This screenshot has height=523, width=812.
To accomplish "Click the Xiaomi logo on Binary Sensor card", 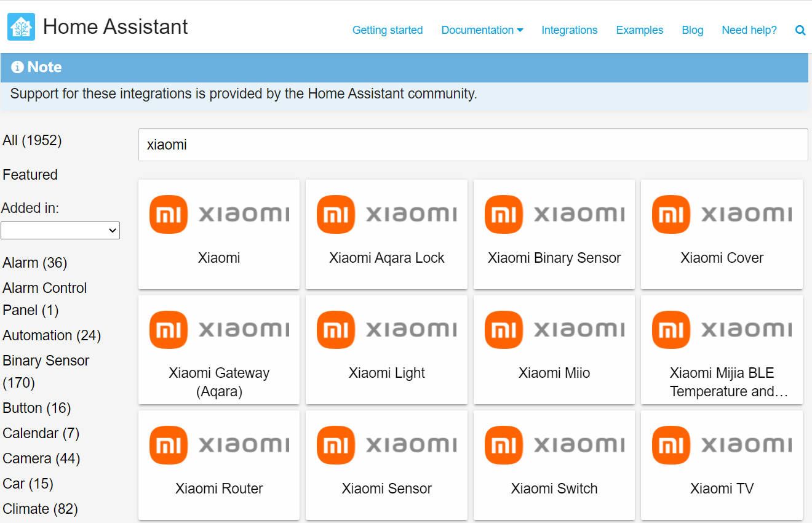I will click(554, 214).
